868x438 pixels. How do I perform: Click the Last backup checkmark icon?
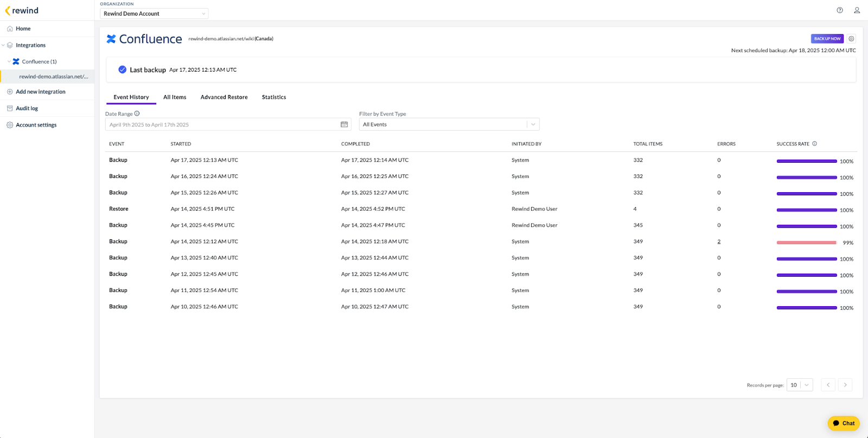point(123,69)
